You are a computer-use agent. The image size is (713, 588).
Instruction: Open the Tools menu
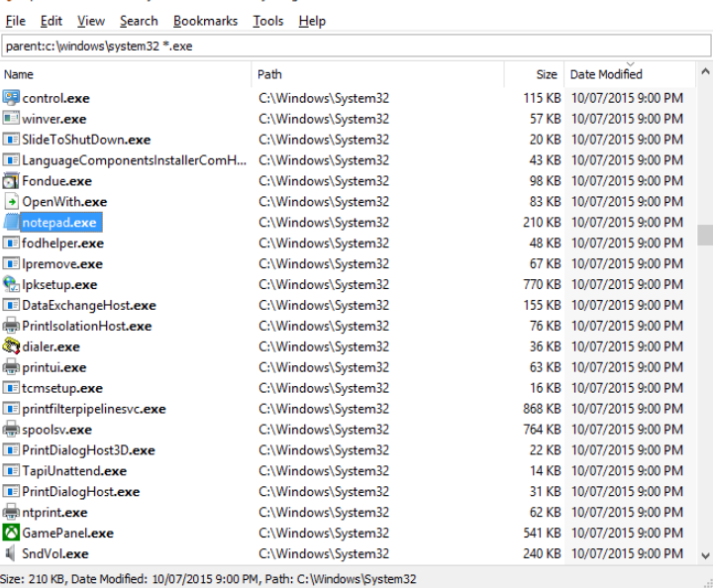coord(267,21)
